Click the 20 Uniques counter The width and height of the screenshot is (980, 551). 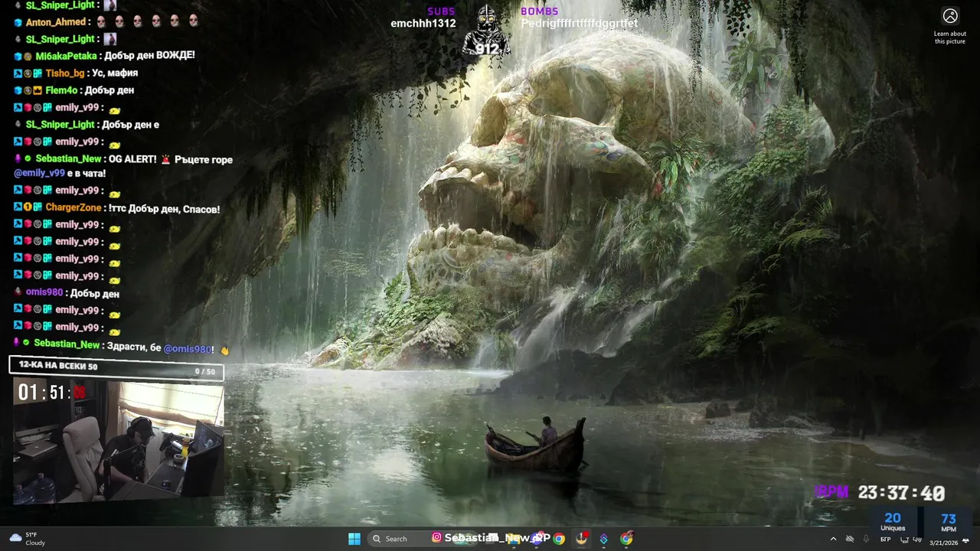[893, 522]
